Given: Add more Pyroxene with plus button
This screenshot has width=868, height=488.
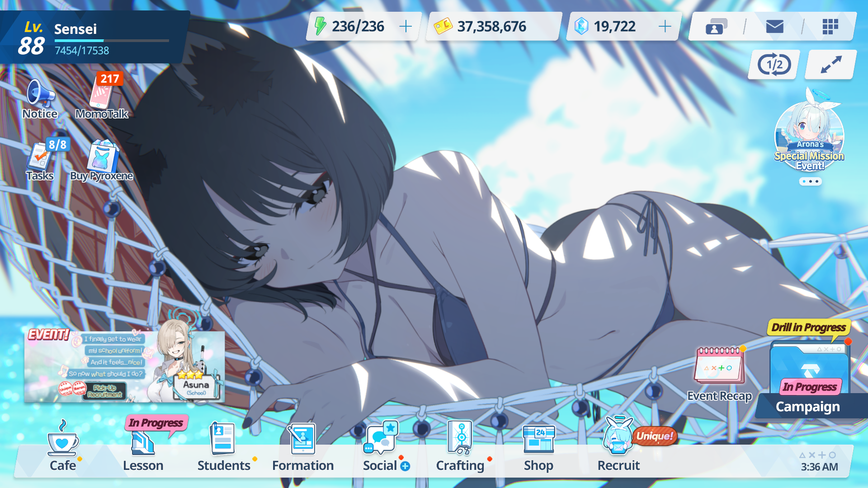Looking at the screenshot, I should coord(665,26).
